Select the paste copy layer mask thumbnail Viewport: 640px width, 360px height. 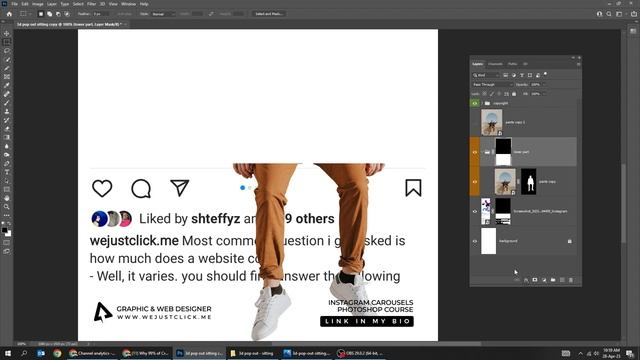pyautogui.click(x=529, y=182)
